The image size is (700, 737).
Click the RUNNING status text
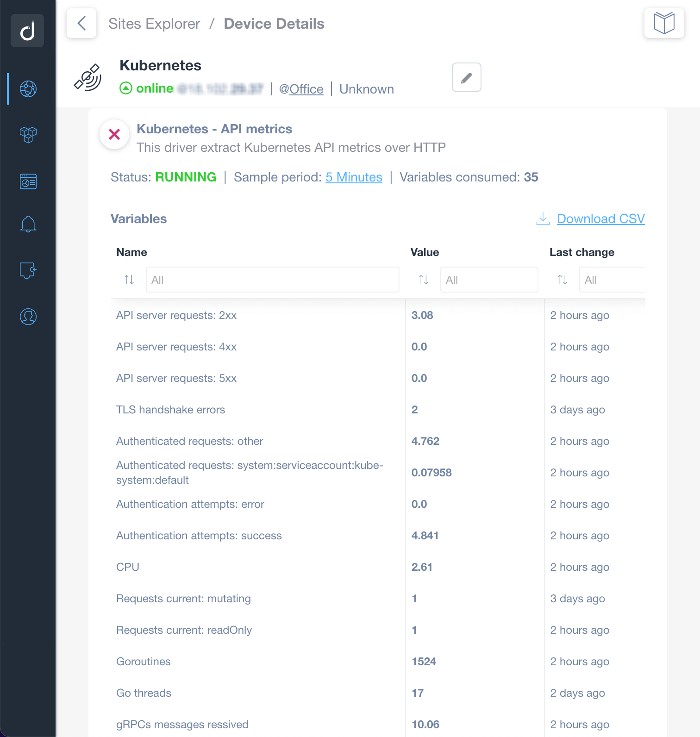pyautogui.click(x=186, y=177)
